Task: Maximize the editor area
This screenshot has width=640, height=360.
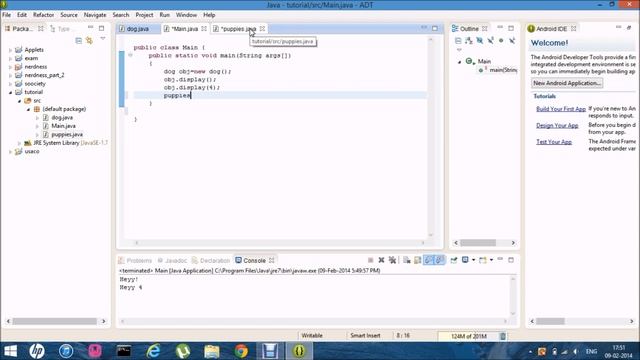Action: (435, 28)
